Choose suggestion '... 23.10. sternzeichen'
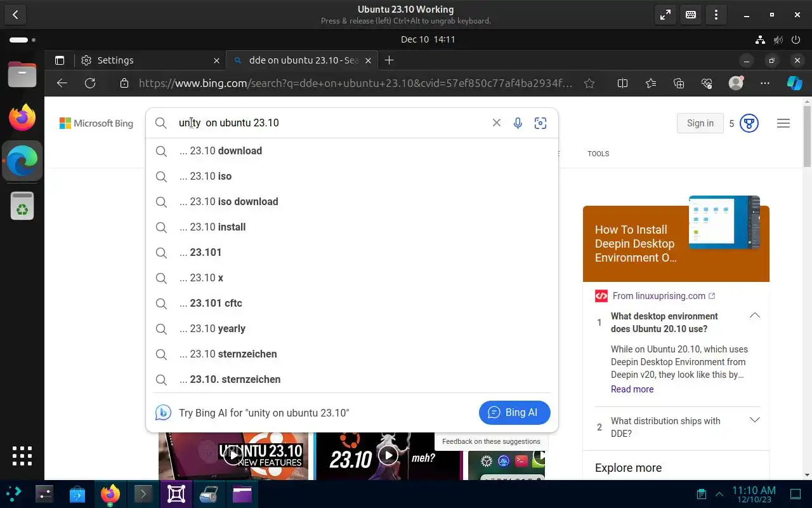Viewport: 812px width, 508px height. (x=352, y=380)
